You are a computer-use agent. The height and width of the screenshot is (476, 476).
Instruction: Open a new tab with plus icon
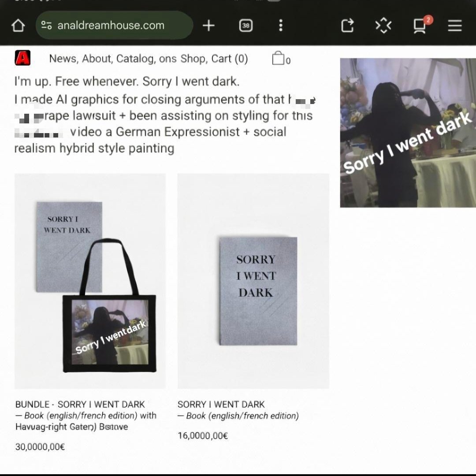click(208, 26)
